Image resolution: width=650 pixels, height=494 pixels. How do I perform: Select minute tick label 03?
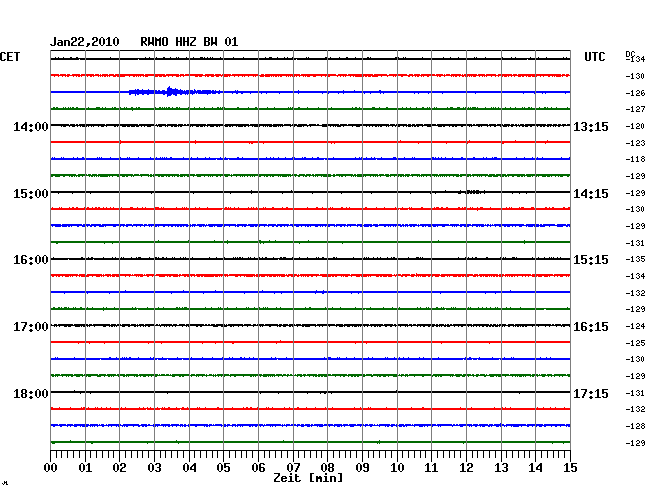[x=154, y=468]
